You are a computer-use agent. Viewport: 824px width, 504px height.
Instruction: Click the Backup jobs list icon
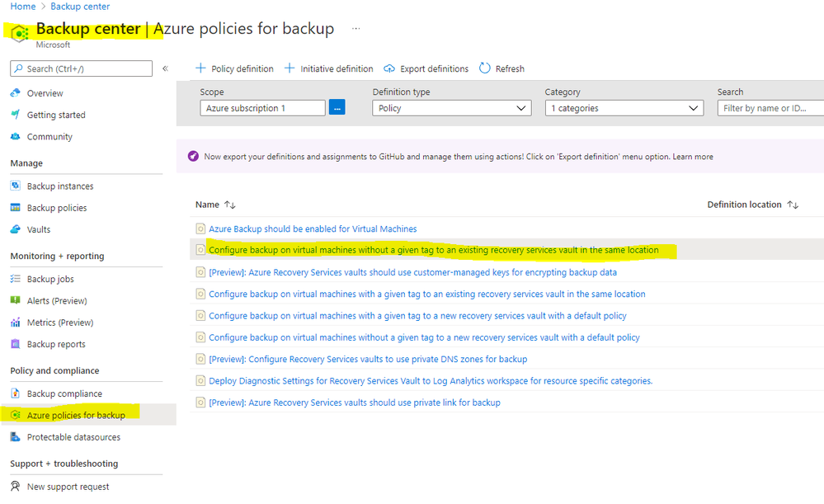(15, 279)
